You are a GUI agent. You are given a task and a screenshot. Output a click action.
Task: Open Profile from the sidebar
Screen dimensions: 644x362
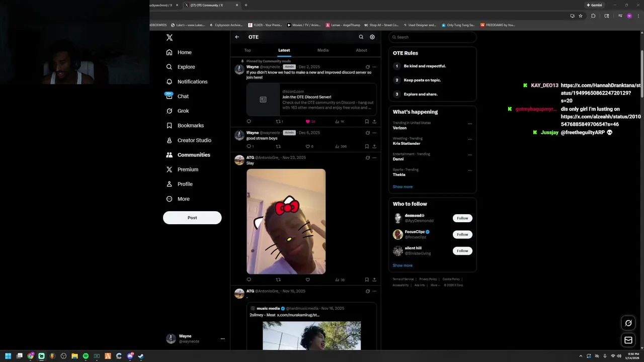(x=179, y=184)
